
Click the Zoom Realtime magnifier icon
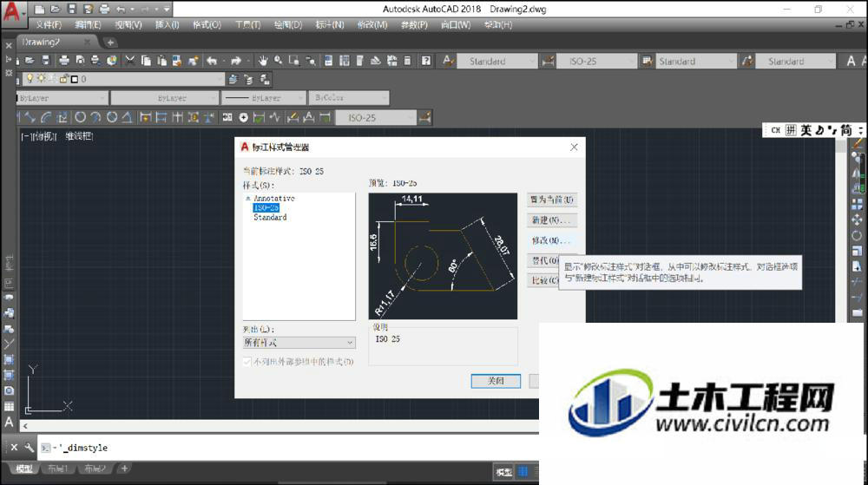point(279,61)
